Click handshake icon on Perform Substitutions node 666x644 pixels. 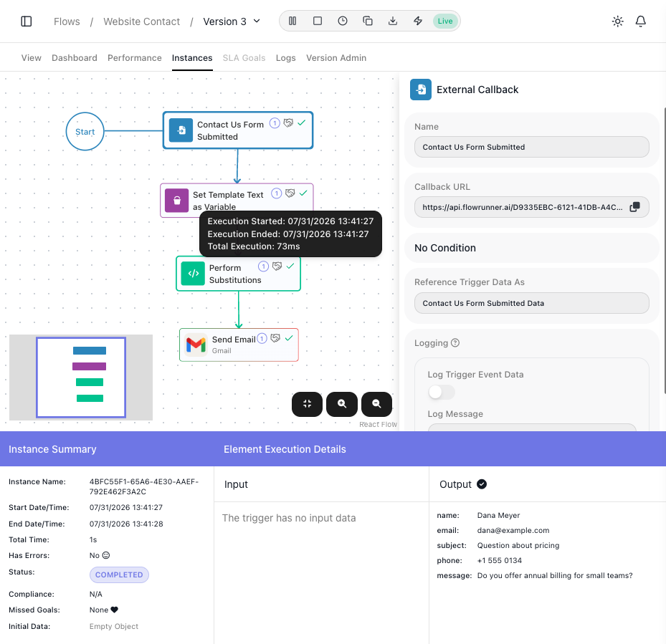point(277,266)
